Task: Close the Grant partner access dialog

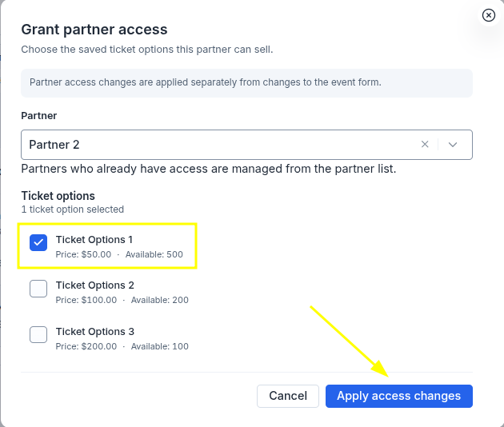Action: coord(488,15)
